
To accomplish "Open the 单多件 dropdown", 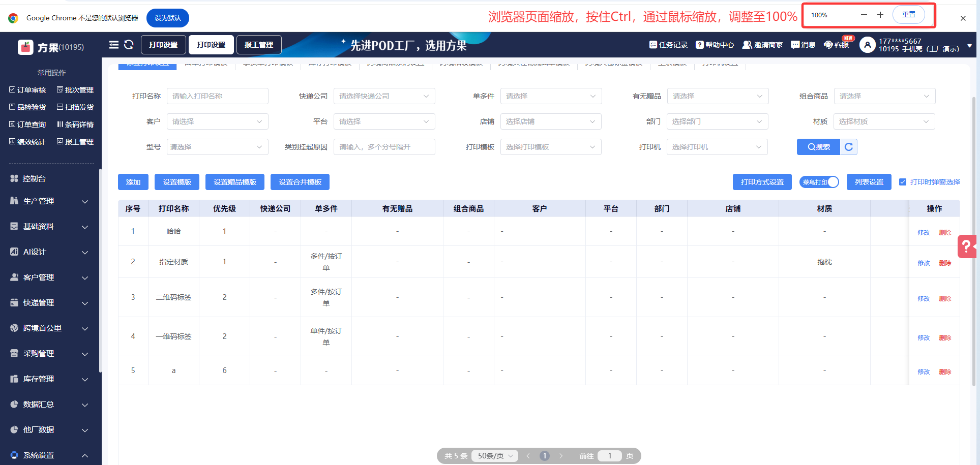I will point(551,96).
